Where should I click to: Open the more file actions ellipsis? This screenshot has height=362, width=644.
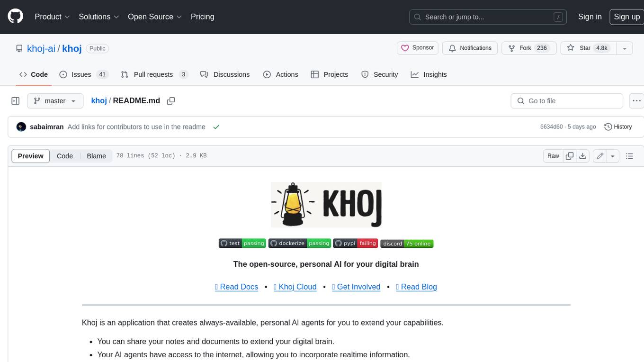pyautogui.click(x=636, y=101)
